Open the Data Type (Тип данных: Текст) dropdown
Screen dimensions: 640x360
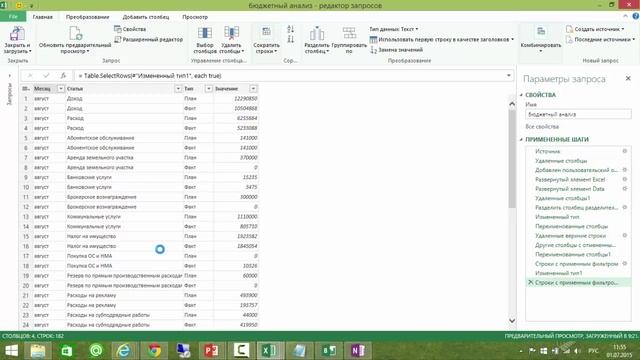click(x=393, y=29)
